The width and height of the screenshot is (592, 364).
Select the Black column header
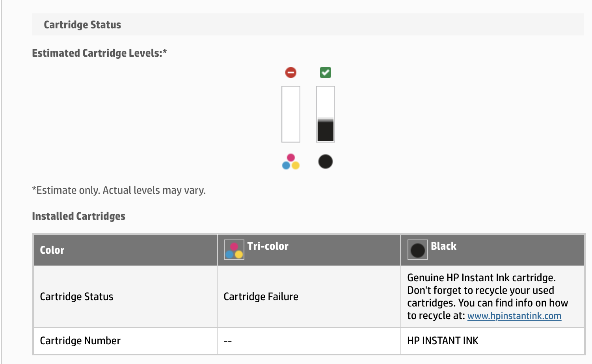pyautogui.click(x=443, y=246)
